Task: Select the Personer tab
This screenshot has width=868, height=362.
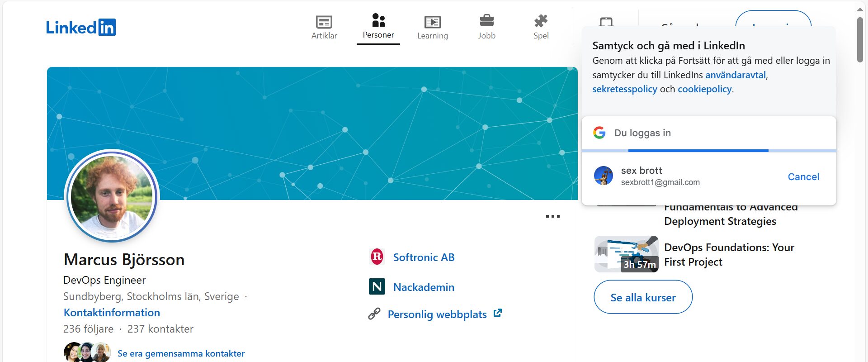Action: pos(378,27)
